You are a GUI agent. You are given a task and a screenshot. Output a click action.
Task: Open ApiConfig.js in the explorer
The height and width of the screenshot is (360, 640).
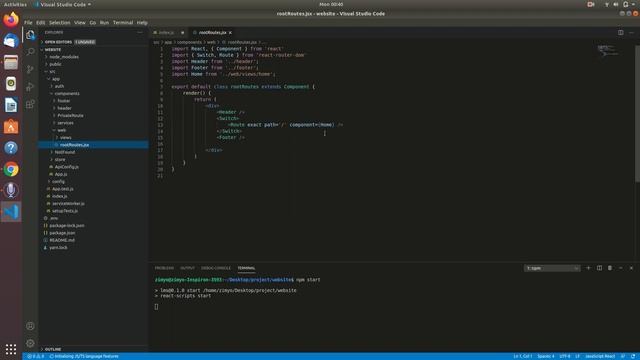pyautogui.click(x=67, y=167)
